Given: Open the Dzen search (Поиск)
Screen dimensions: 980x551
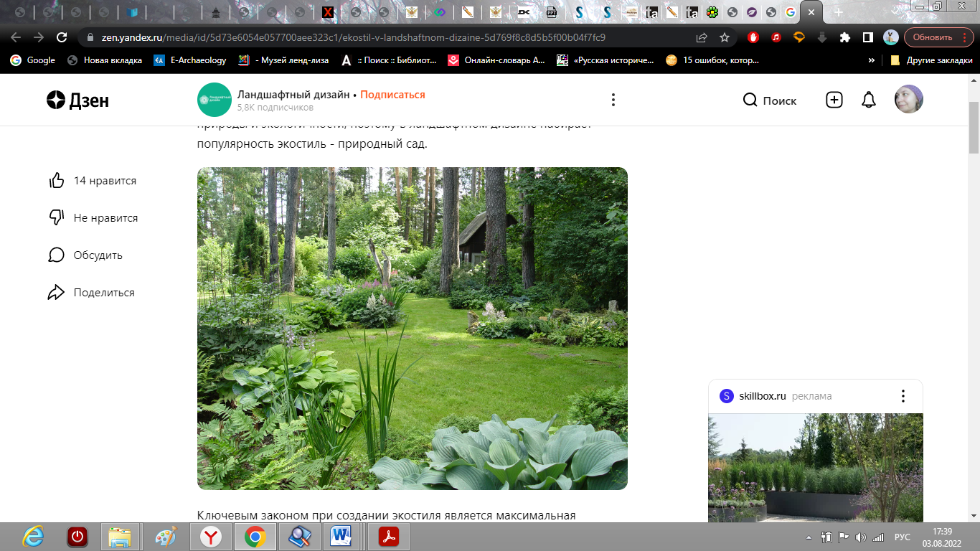Looking at the screenshot, I should (x=770, y=100).
